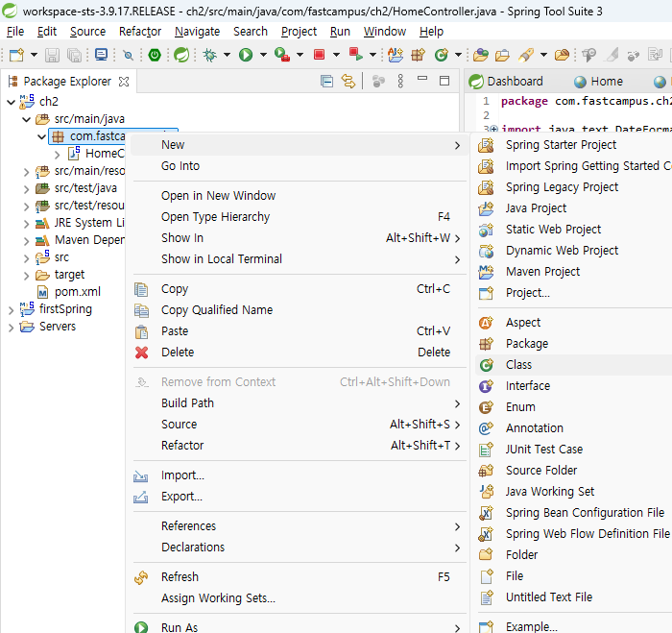This screenshot has width=672, height=633.
Task: Select Maven Dependencies tree item
Action: pos(89,240)
